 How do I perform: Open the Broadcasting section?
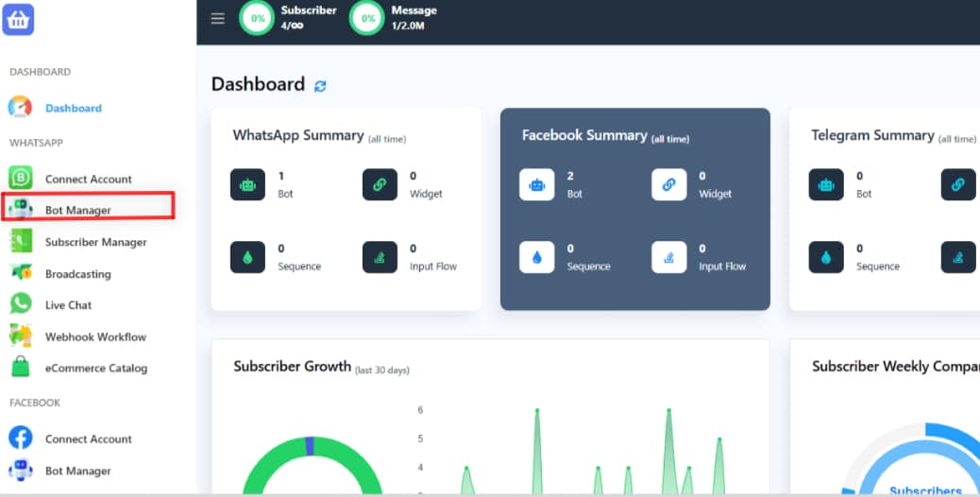point(77,274)
